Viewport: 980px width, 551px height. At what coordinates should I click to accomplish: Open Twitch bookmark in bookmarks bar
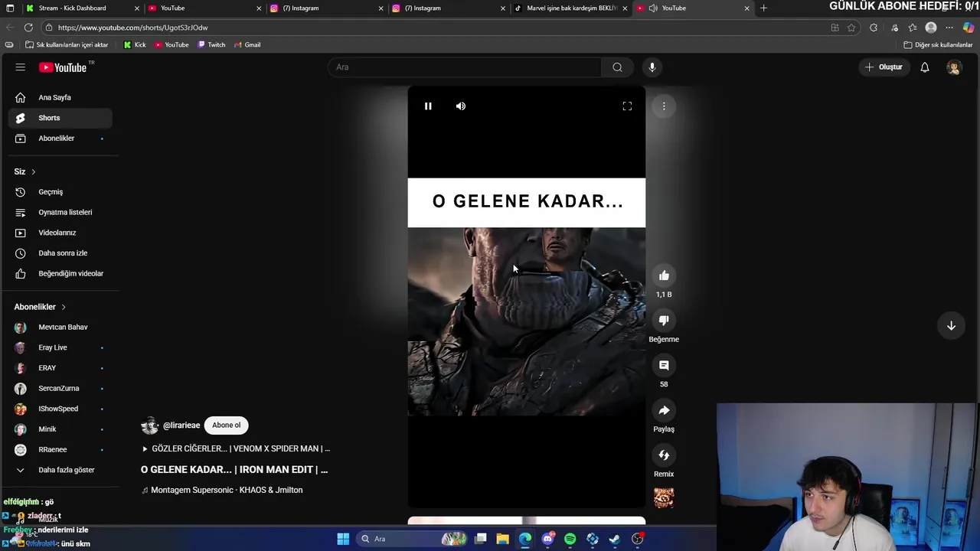(211, 45)
